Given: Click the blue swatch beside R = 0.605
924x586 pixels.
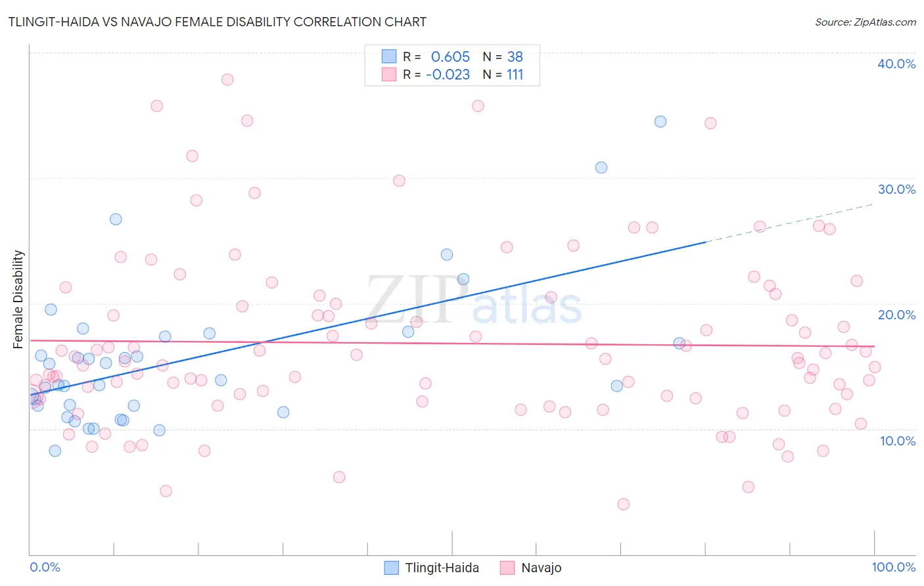Looking at the screenshot, I should 389,56.
